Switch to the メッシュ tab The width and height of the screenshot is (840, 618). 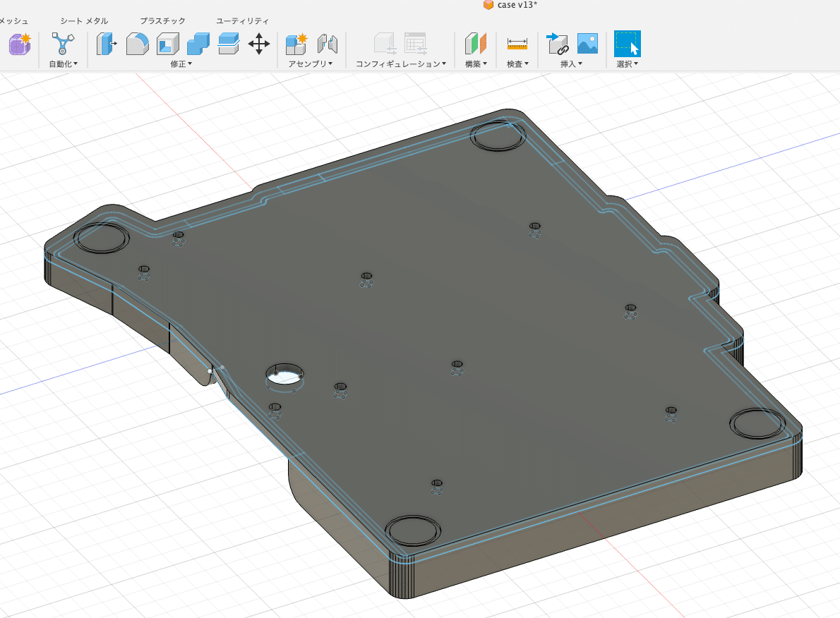pyautogui.click(x=14, y=21)
